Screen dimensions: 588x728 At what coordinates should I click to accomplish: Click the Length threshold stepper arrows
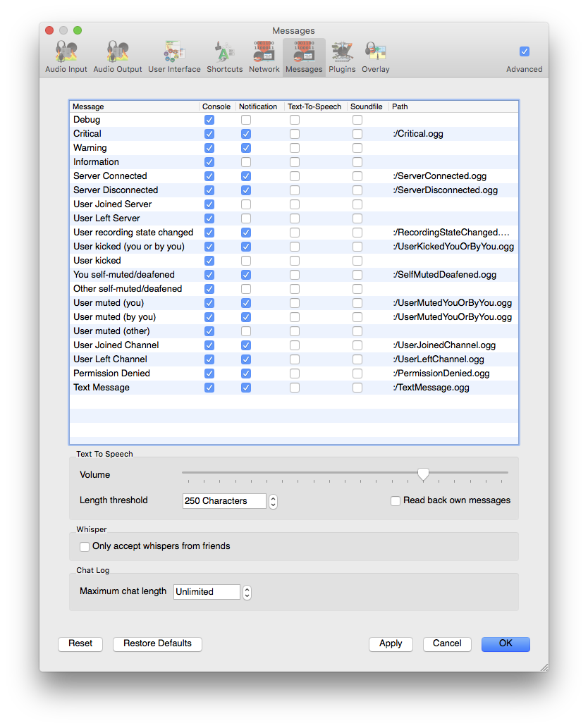273,501
